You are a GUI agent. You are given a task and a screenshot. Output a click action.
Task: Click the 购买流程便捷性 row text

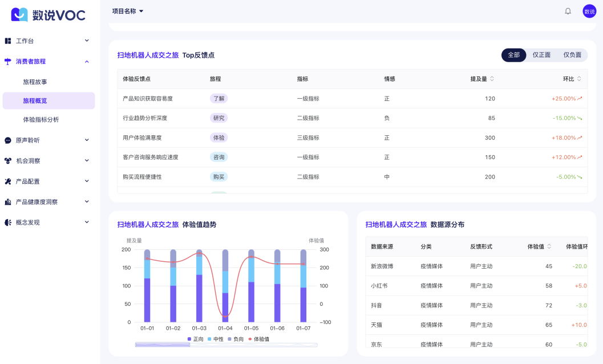pos(142,177)
